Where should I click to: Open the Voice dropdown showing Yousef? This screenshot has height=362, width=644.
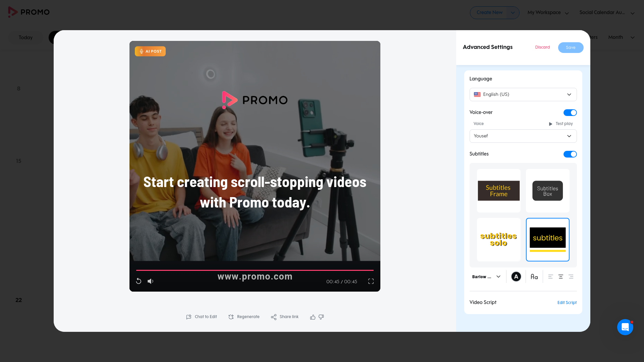coord(523,136)
